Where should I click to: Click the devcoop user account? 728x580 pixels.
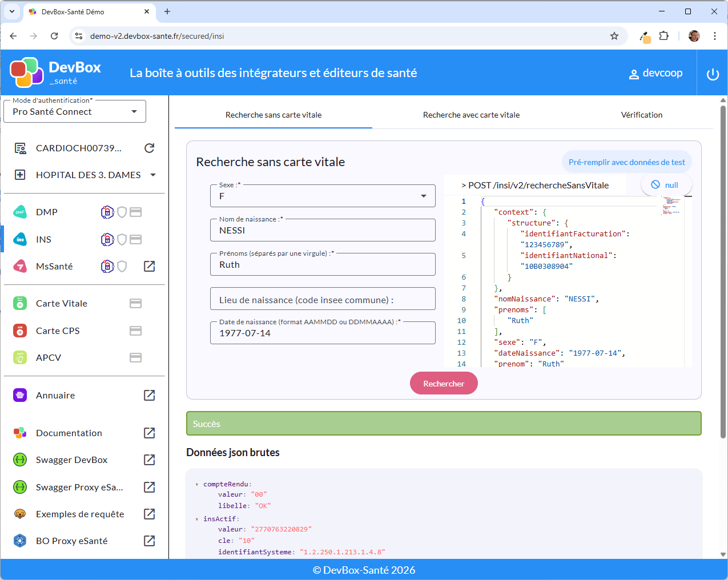[x=655, y=73]
